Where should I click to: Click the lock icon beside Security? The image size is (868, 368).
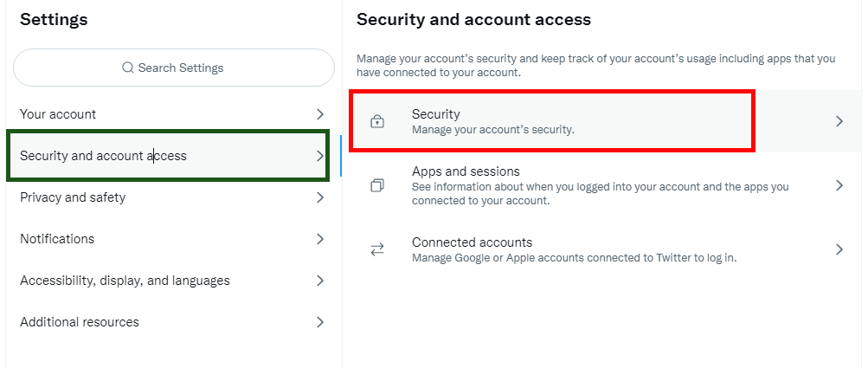click(x=377, y=121)
